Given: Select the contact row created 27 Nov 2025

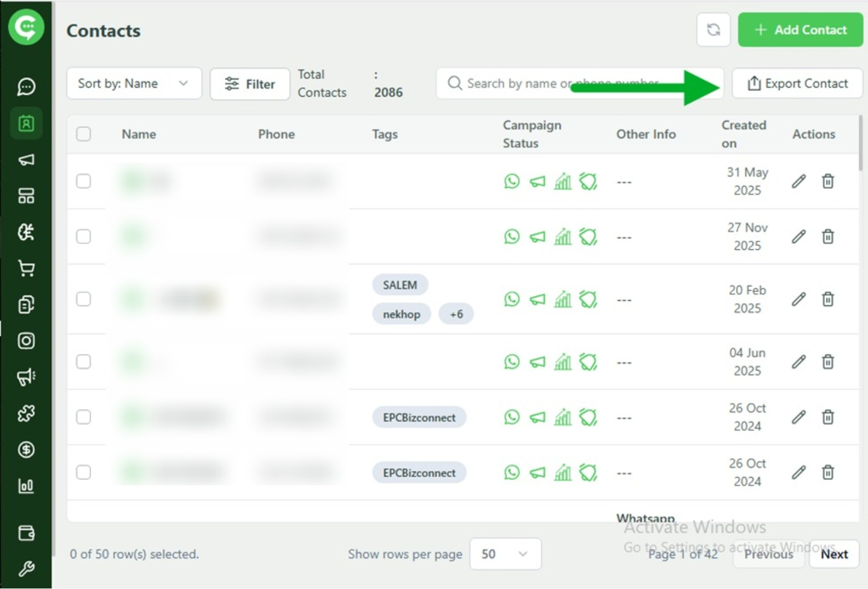Looking at the screenshot, I should pyautogui.click(x=83, y=236).
